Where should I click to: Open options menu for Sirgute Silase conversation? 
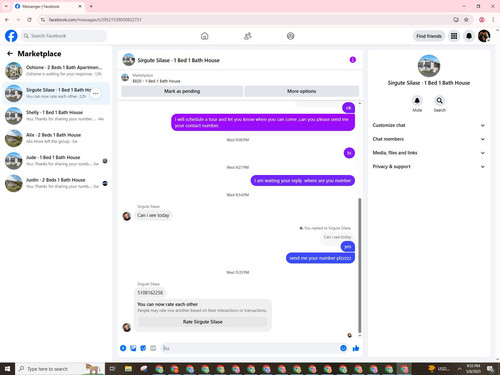point(96,93)
